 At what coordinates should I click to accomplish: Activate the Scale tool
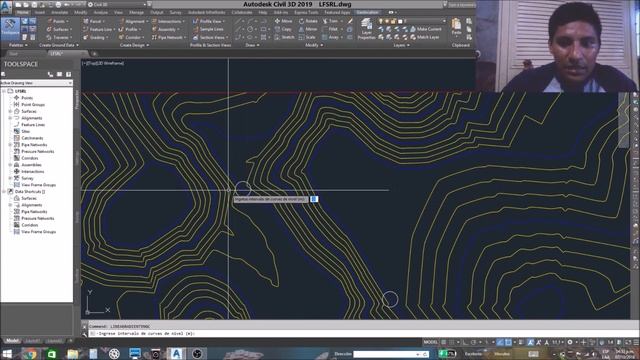point(307,37)
